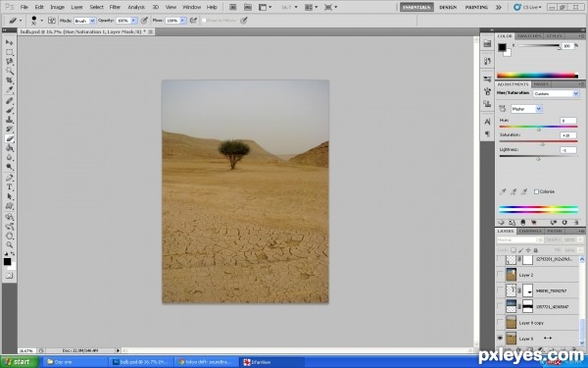The width and height of the screenshot is (588, 368).
Task: Select the Pen tool
Action: pyautogui.click(x=10, y=178)
